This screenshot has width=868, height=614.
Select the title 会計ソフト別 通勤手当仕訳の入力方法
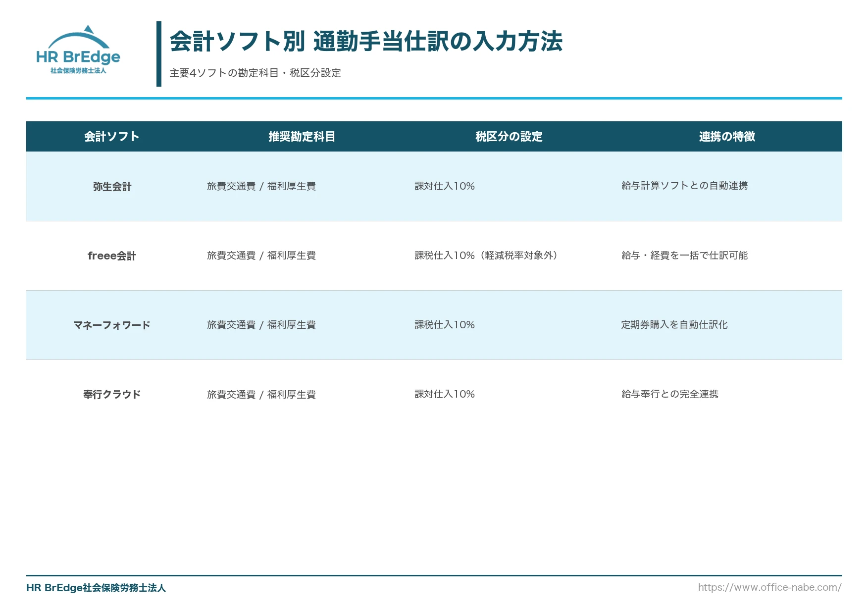click(x=366, y=41)
